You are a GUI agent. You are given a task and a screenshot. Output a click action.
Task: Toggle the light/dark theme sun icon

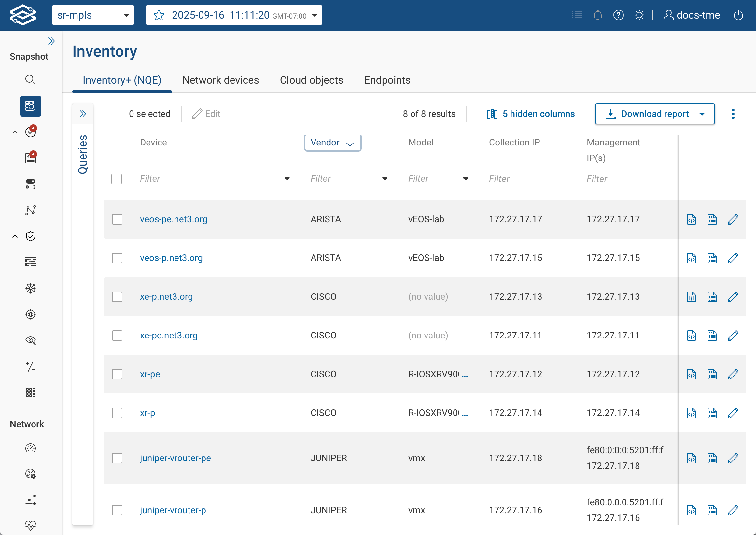(639, 15)
